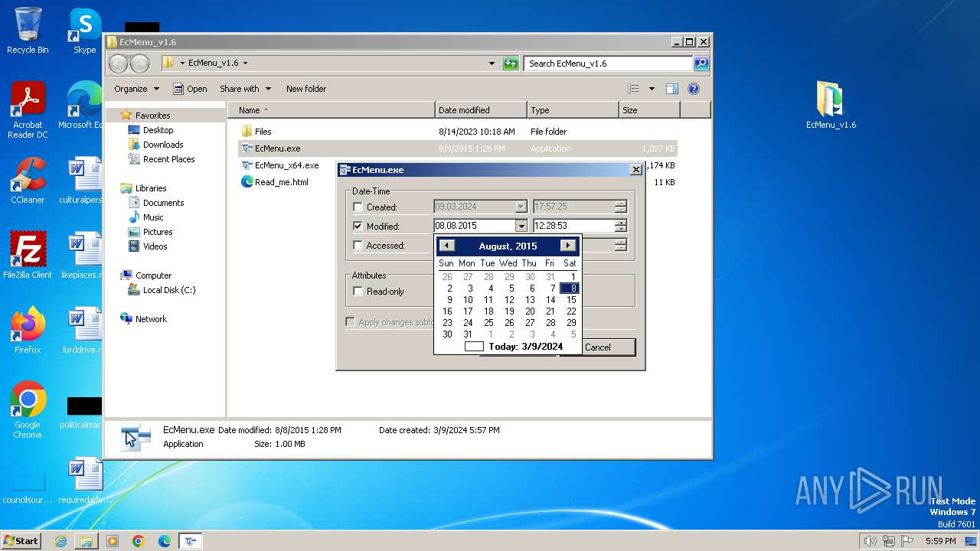Click the Search EcMenu_v1.6 box

tap(609, 64)
